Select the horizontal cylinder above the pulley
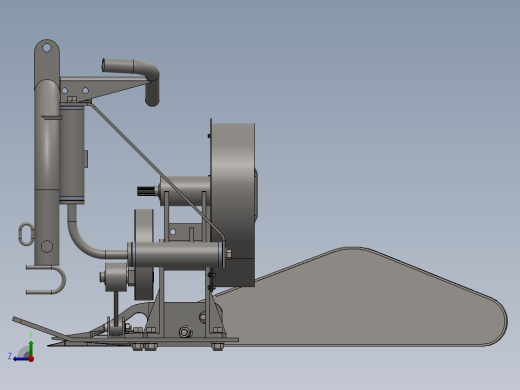This screenshot has height=390, width=520. tap(176, 255)
